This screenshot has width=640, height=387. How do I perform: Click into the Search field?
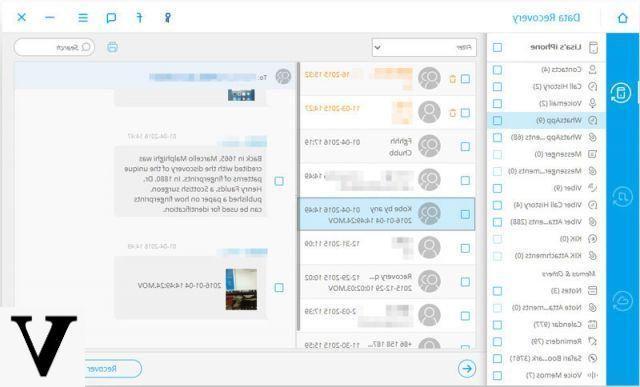(54, 47)
